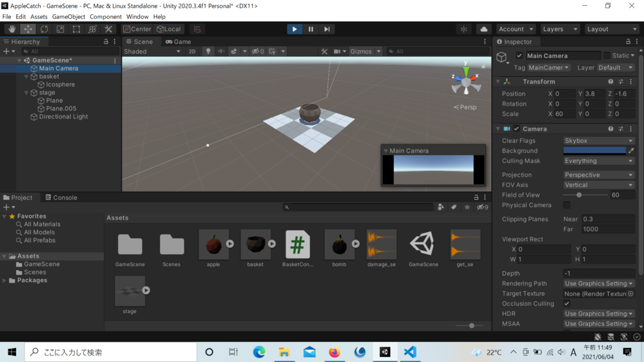Lock the Hierarchy panel
Screen dimensions: 644x362
click(x=106, y=41)
